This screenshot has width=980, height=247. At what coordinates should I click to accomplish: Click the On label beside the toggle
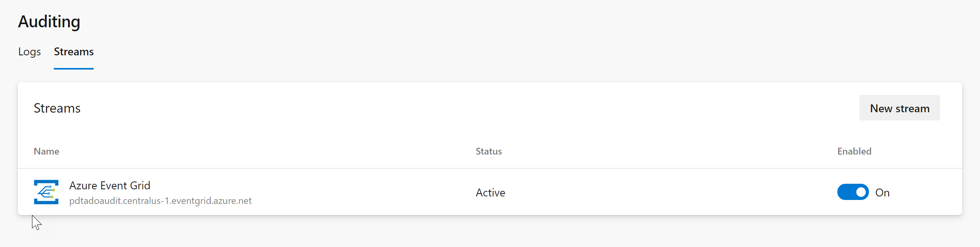(x=882, y=192)
